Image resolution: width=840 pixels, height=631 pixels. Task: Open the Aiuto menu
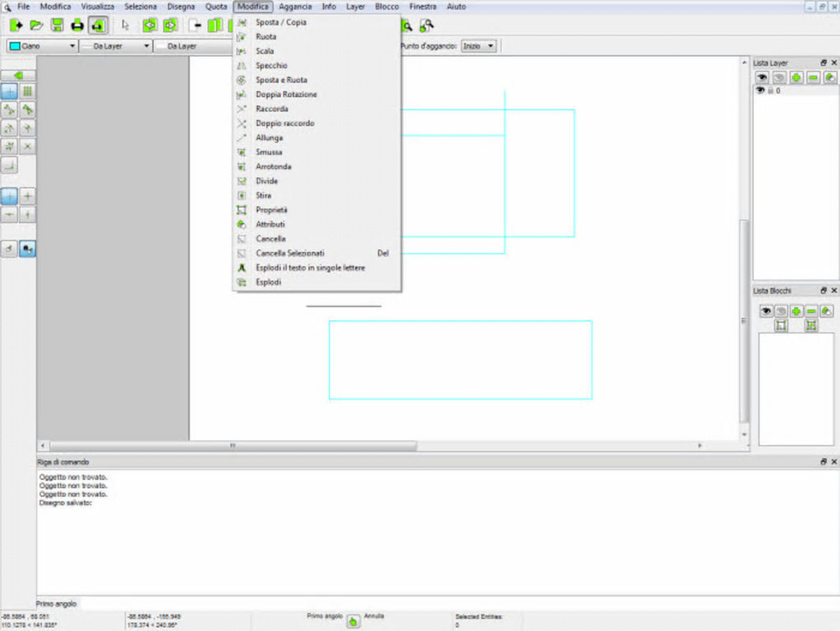(456, 7)
